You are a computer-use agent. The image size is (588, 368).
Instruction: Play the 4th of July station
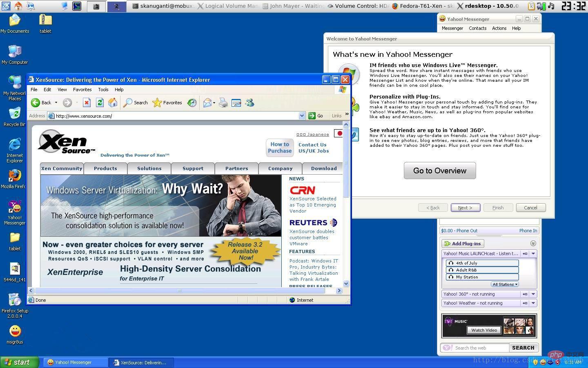point(482,263)
